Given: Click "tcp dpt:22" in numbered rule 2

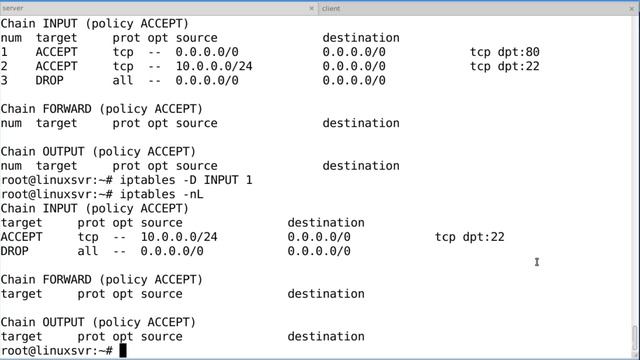Looking at the screenshot, I should 504,66.
